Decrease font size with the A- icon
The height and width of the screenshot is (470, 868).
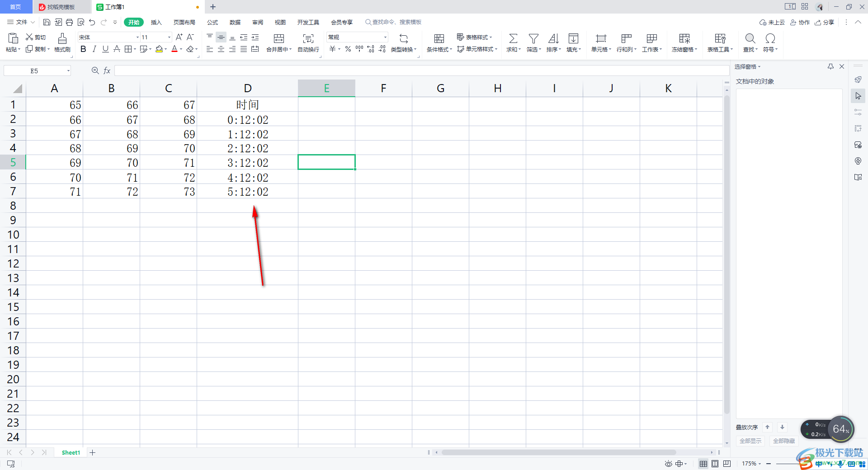190,37
